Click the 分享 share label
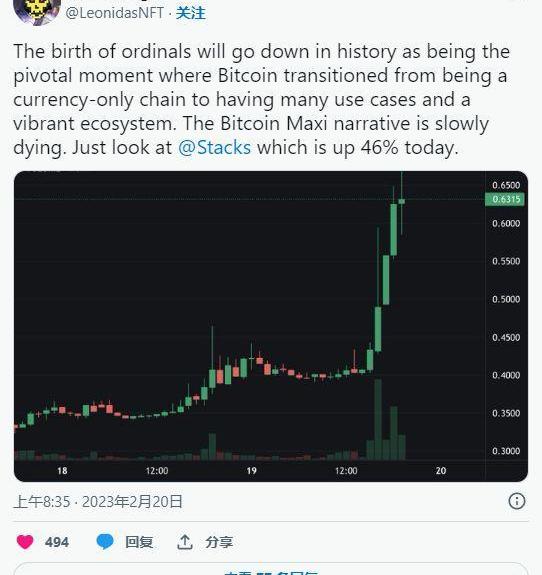This screenshot has width=542, height=575. [x=219, y=542]
